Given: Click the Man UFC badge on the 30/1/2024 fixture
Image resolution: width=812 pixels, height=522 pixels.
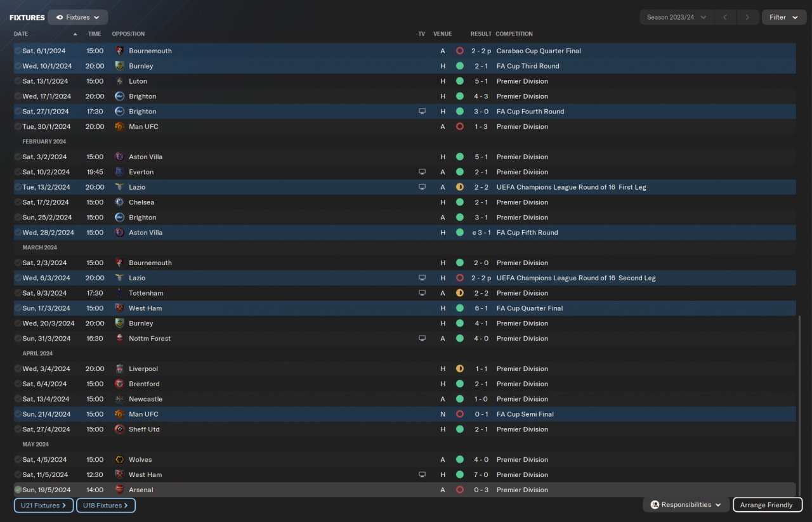Looking at the screenshot, I should [119, 127].
